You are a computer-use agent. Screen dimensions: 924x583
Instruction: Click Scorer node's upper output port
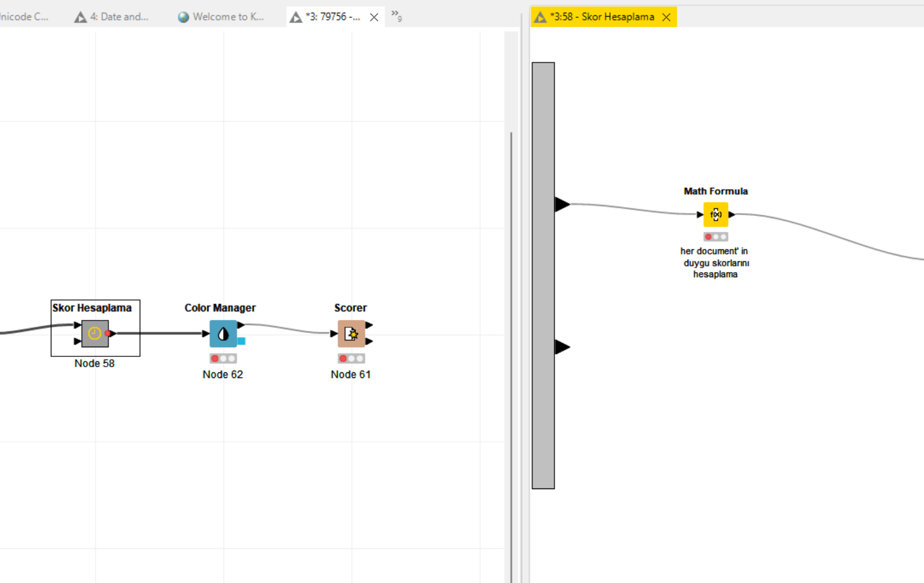click(x=369, y=325)
